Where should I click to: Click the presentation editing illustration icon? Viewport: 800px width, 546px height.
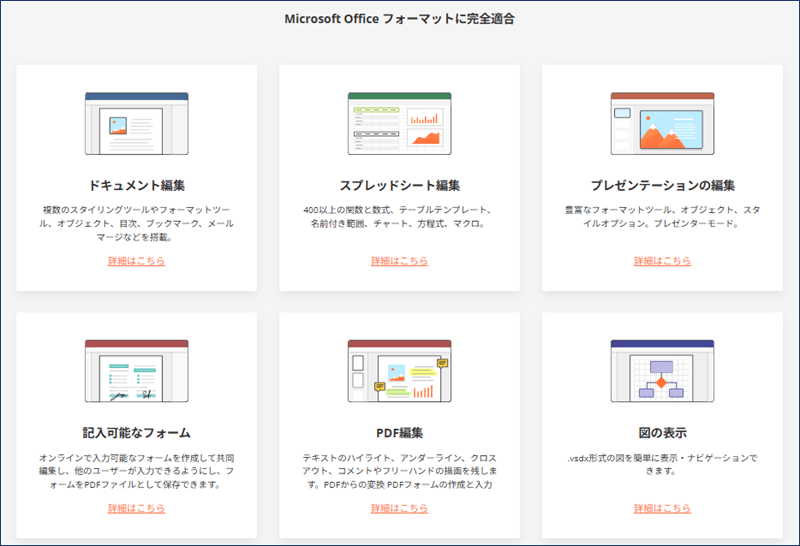(662, 123)
